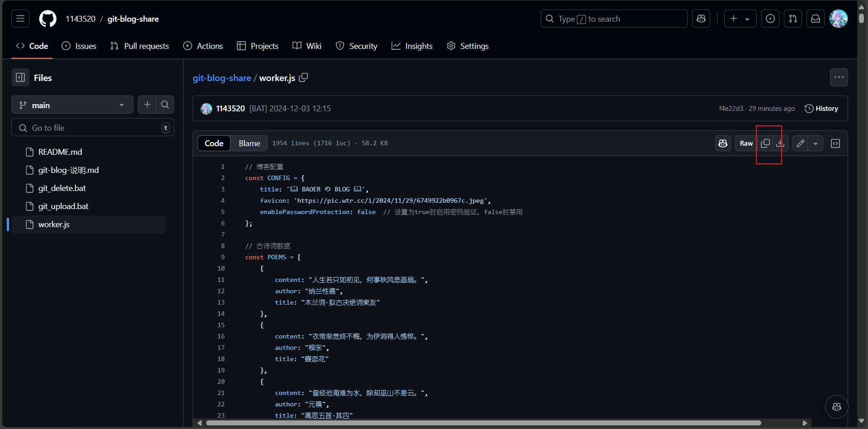Open Raw file view
The height and width of the screenshot is (429, 868).
(746, 143)
